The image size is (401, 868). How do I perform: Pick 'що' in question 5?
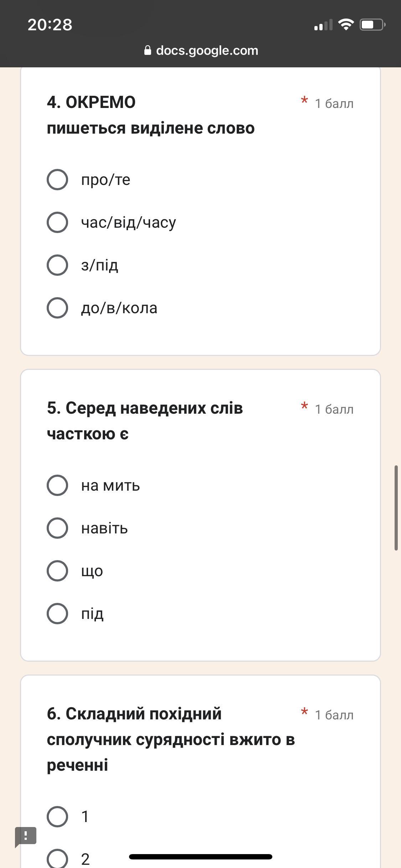[x=57, y=571]
